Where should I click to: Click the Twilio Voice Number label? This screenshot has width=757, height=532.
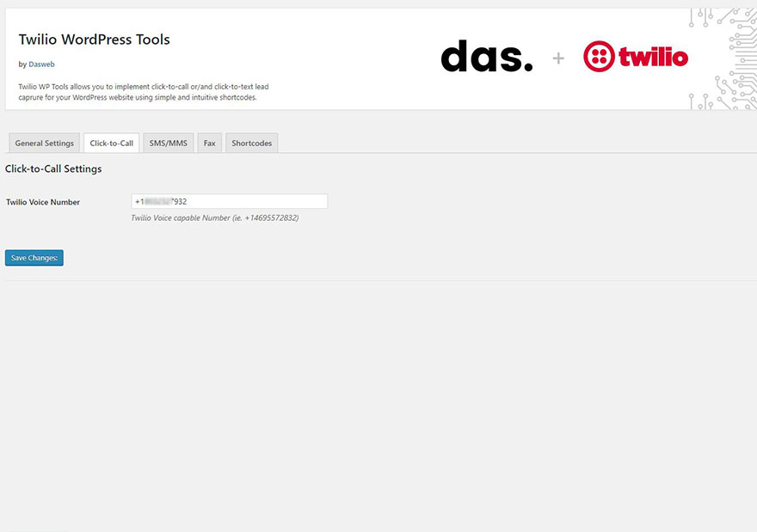coord(43,202)
